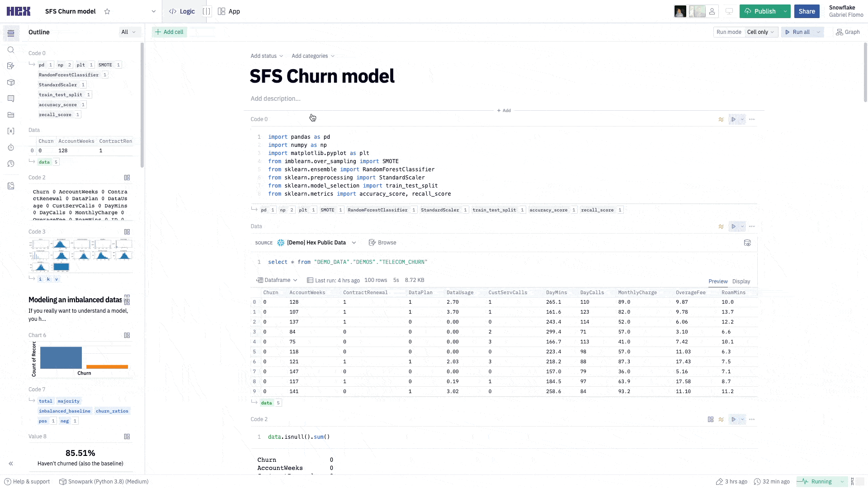This screenshot has width=868, height=488.
Task: Click the Share button
Action: 807,11
